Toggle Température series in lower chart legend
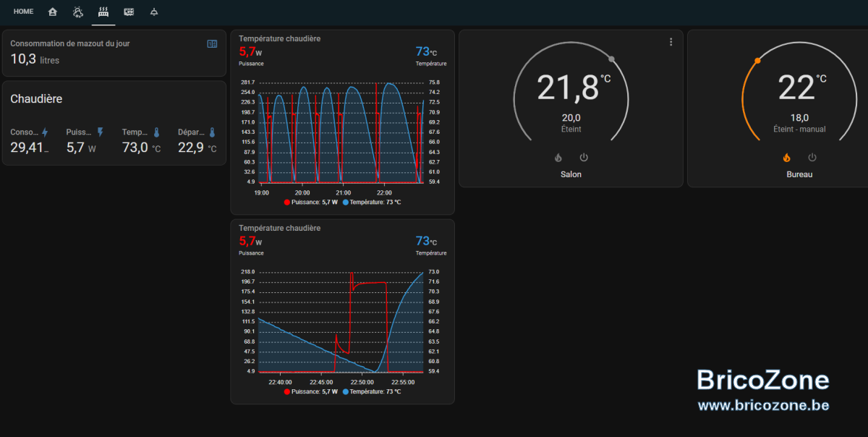 371,391
